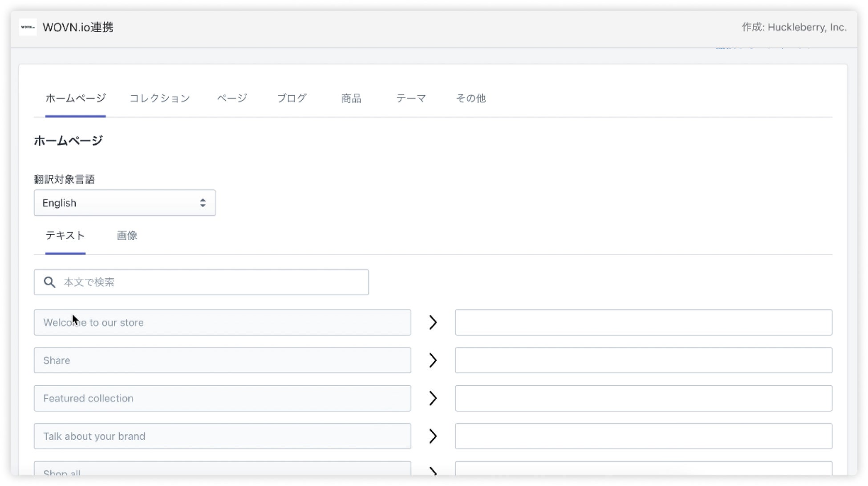This screenshot has height=486, width=868.
Task: Click the search magnifier icon
Action: tap(49, 282)
